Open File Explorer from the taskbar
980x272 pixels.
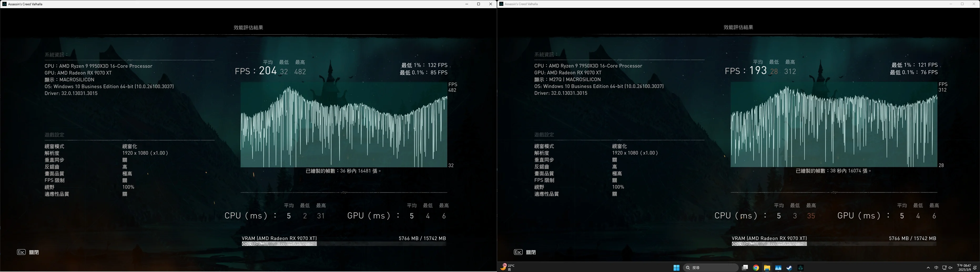click(x=767, y=268)
